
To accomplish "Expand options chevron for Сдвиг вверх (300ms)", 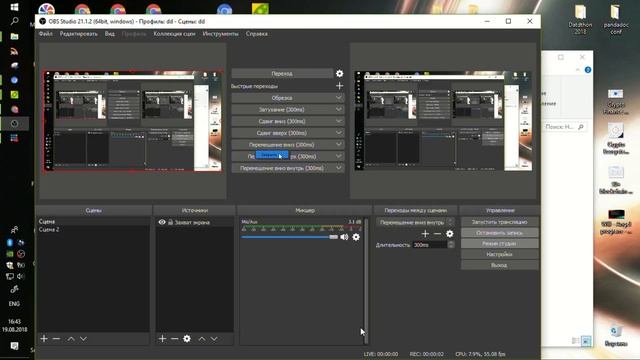I will point(338,133).
